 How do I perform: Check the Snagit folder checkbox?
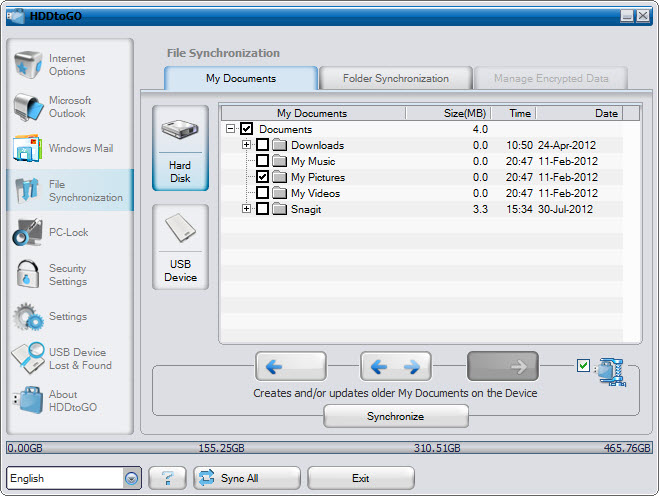[x=262, y=208]
